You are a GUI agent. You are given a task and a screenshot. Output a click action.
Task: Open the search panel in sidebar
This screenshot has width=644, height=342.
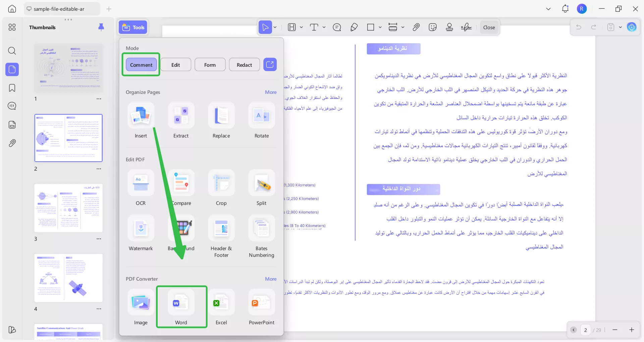click(12, 51)
